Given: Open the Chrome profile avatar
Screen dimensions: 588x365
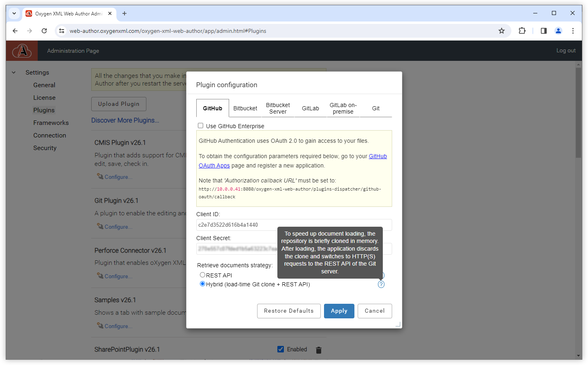Looking at the screenshot, I should pyautogui.click(x=558, y=31).
